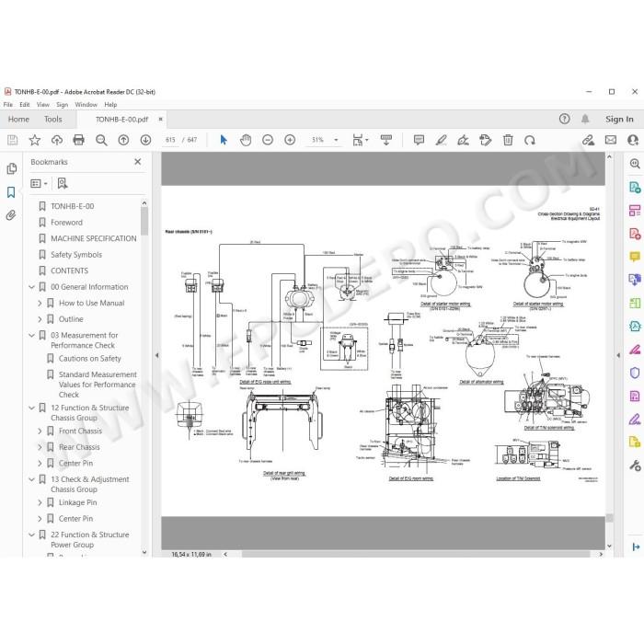The width and height of the screenshot is (644, 644).
Task: Switch to the Tools tab
Action: 53,119
